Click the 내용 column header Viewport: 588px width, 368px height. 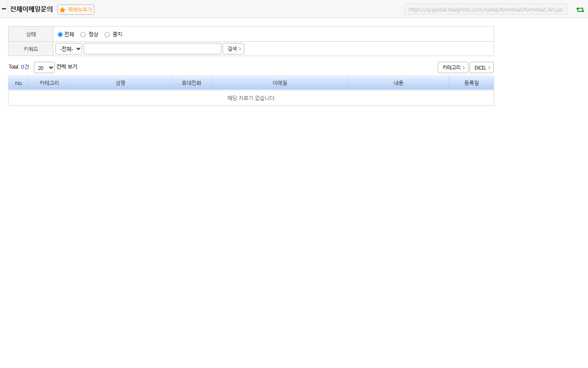[398, 83]
